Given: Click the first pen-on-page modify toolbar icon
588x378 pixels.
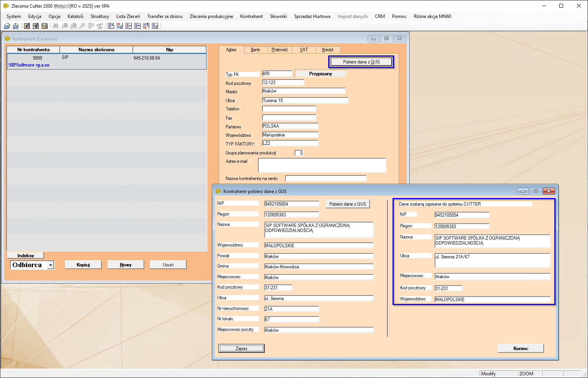Looking at the screenshot, I should coord(27,26).
